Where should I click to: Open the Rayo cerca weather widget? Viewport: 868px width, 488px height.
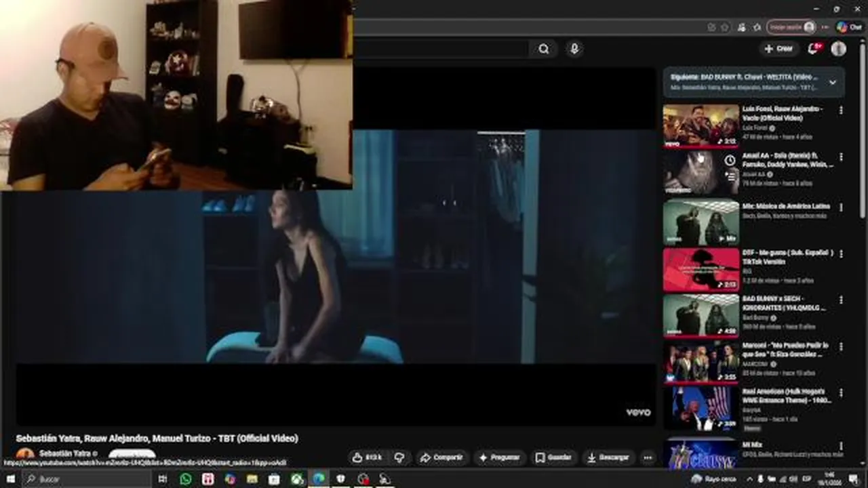(713, 479)
